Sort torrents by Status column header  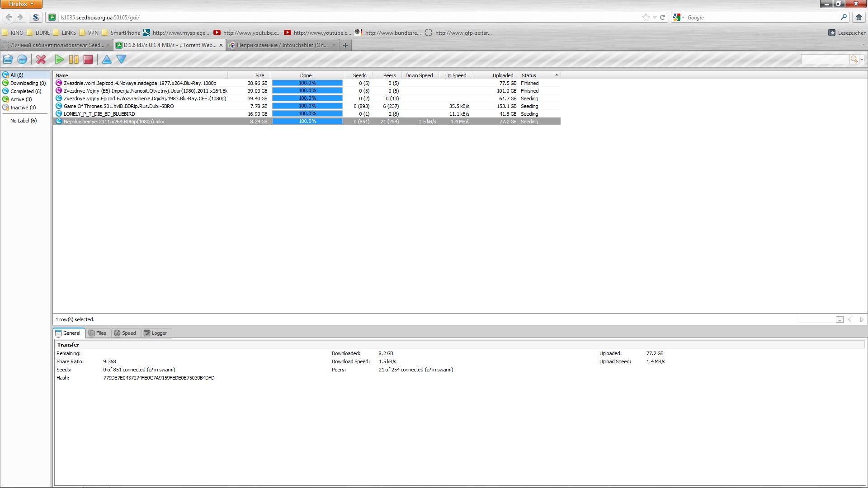pos(528,75)
